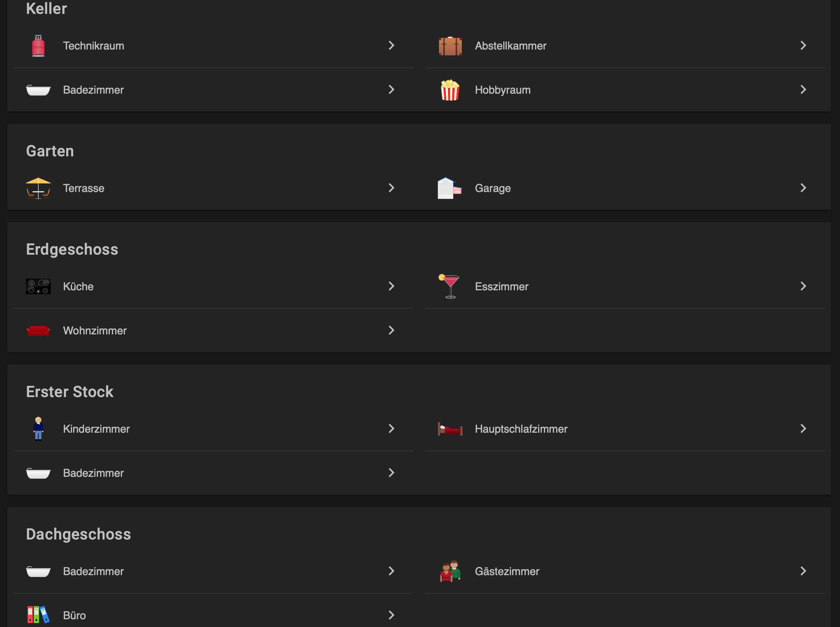Screen dimensions: 840x627
Task: Click the brown suitcase Abstellkammer icon
Action: [450, 46]
